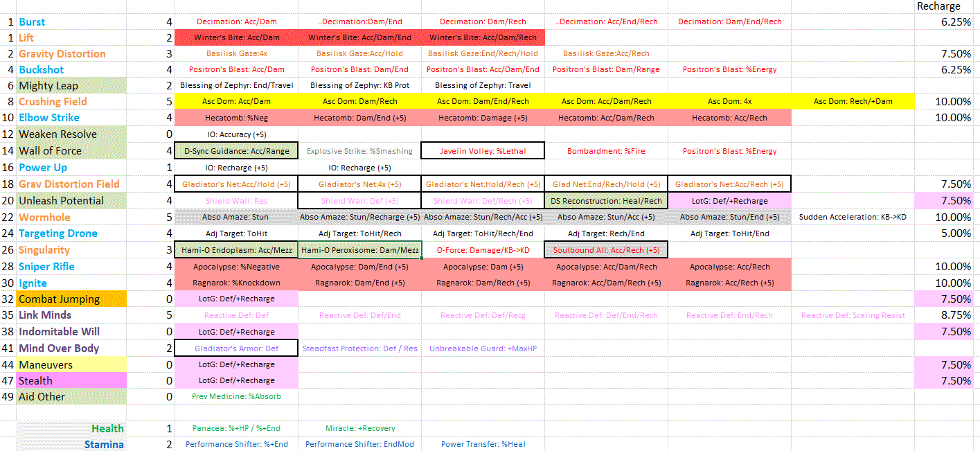Click the "Ragnarok: %Knockdown" cell
The width and height of the screenshot is (980, 451).
click(x=236, y=283)
